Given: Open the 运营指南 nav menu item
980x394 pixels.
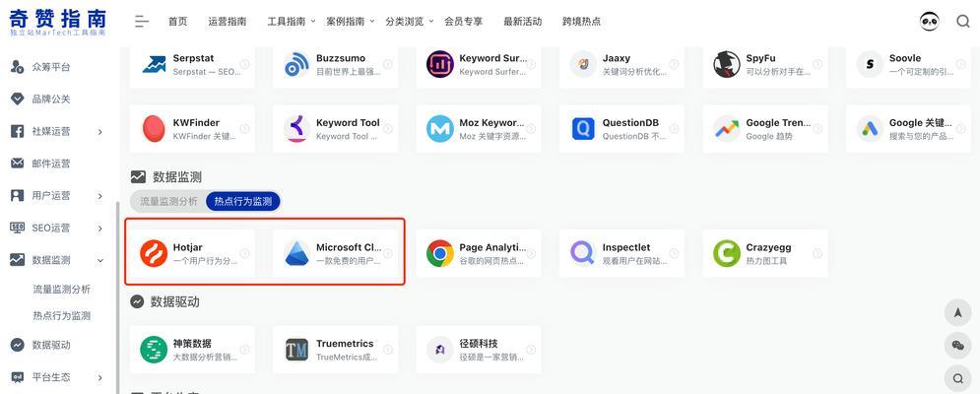Looking at the screenshot, I should [228, 22].
